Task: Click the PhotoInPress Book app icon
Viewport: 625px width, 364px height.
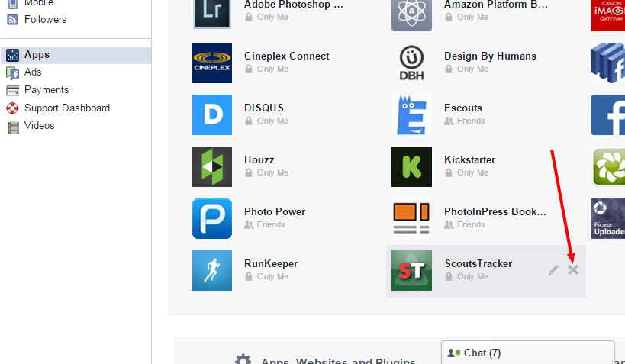Action: pos(411,218)
